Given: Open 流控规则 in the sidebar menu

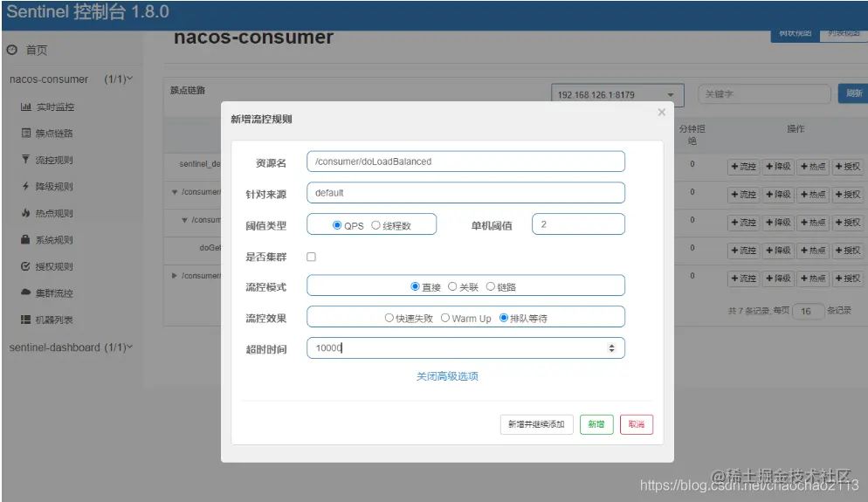Looking at the screenshot, I should coord(54,160).
